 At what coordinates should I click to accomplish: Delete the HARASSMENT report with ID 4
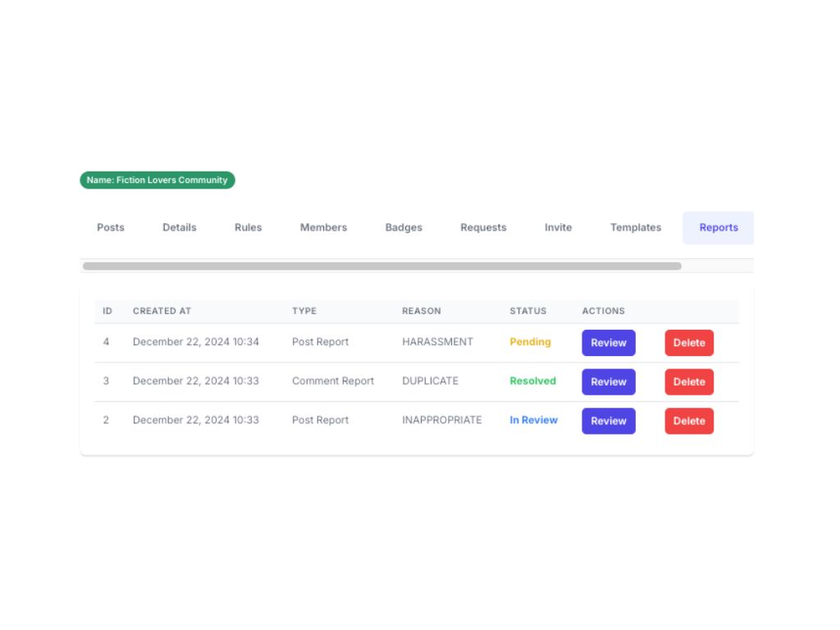[x=688, y=343]
